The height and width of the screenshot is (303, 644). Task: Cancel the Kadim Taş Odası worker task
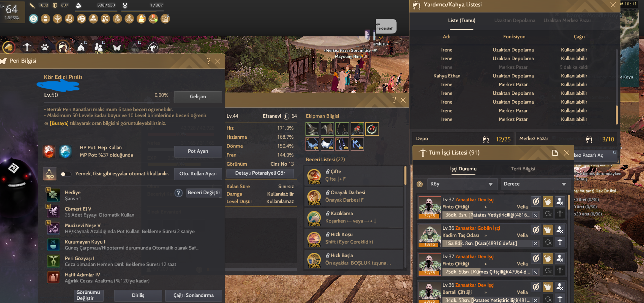535,243
